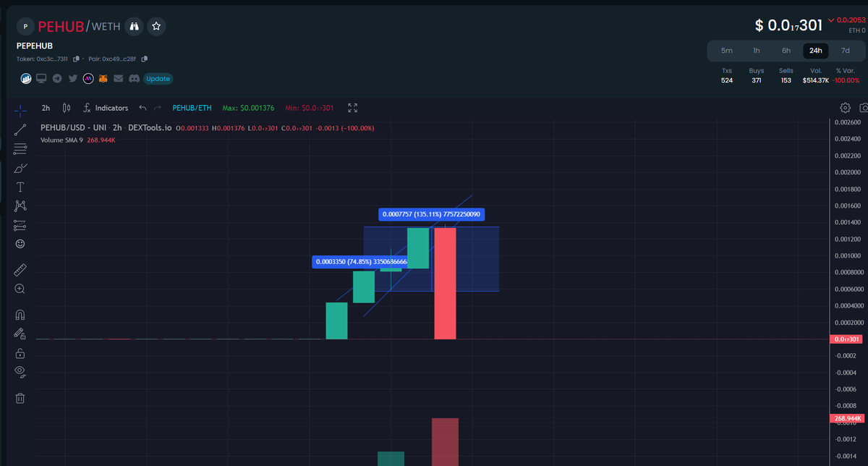
Task: Click the Max: $0.001376 label
Action: click(248, 108)
